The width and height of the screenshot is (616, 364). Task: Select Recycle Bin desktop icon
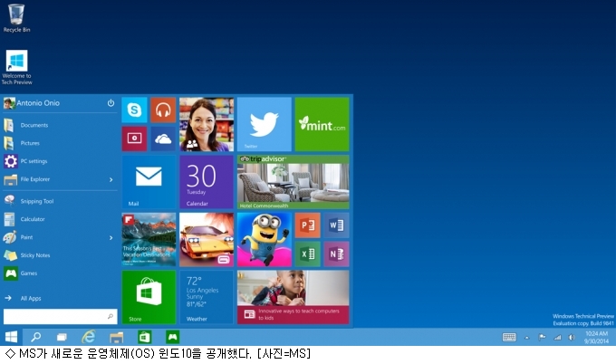click(x=16, y=18)
